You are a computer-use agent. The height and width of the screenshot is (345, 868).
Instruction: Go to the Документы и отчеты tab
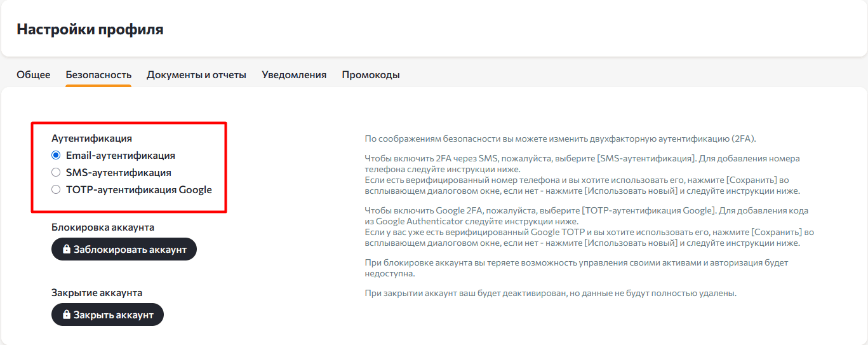[196, 75]
